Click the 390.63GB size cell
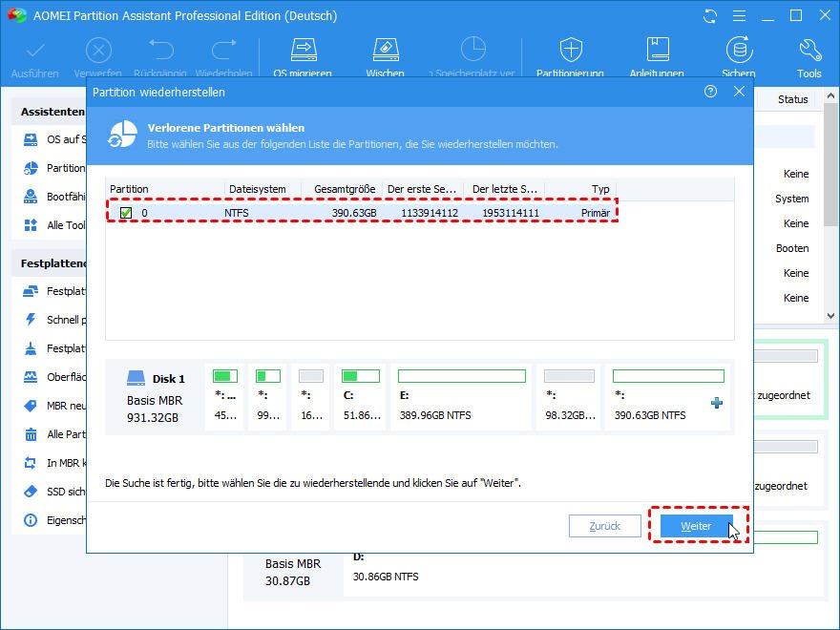The image size is (840, 630). tap(354, 213)
